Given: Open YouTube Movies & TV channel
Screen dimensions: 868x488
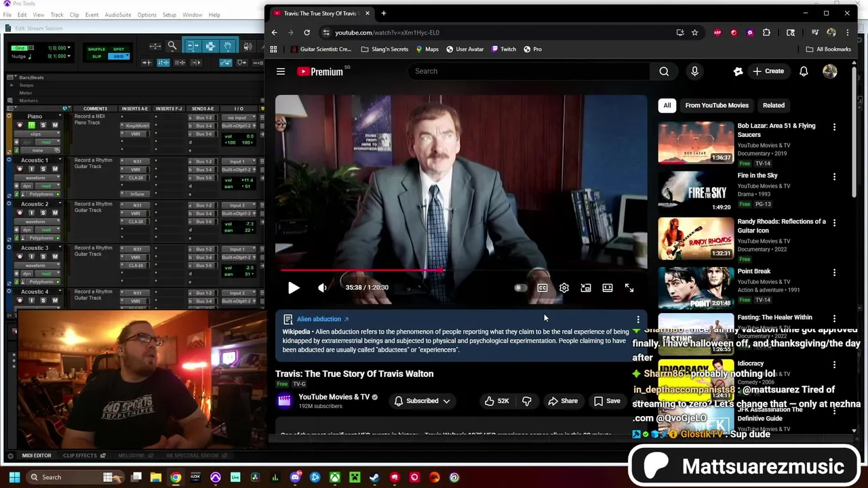Looking at the screenshot, I should tap(334, 397).
